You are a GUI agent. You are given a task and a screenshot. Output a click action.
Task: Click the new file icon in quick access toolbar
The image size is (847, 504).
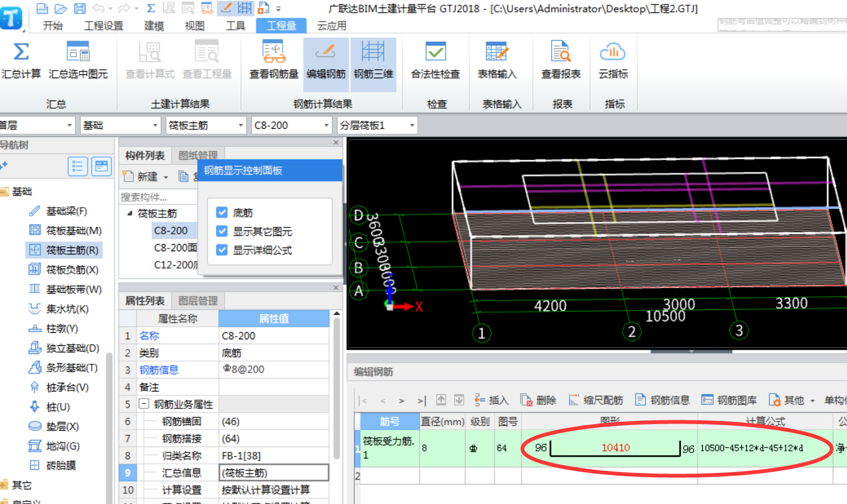pos(42,8)
